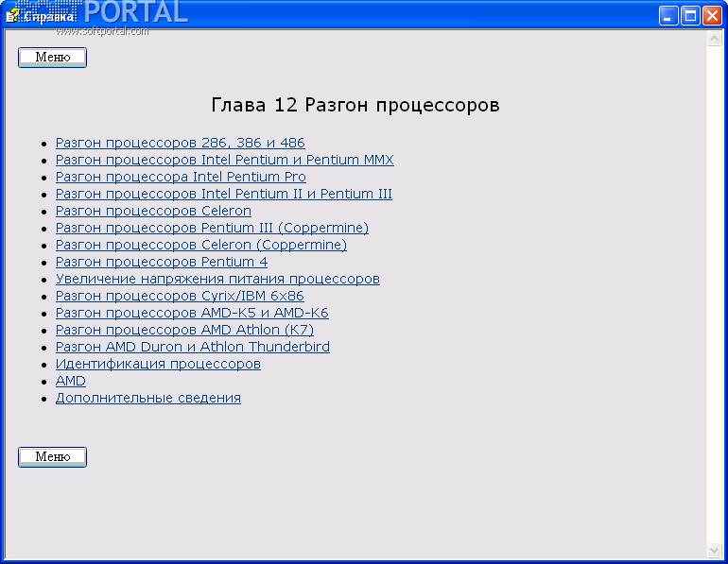Go to Разгон процессоров Pentium 4

pos(162,262)
